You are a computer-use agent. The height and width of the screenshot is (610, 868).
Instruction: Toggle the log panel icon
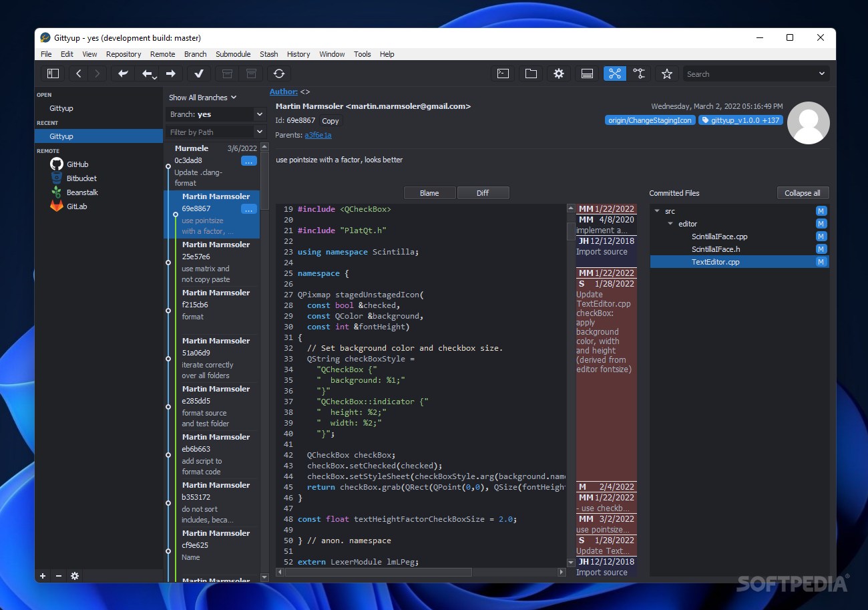point(587,73)
